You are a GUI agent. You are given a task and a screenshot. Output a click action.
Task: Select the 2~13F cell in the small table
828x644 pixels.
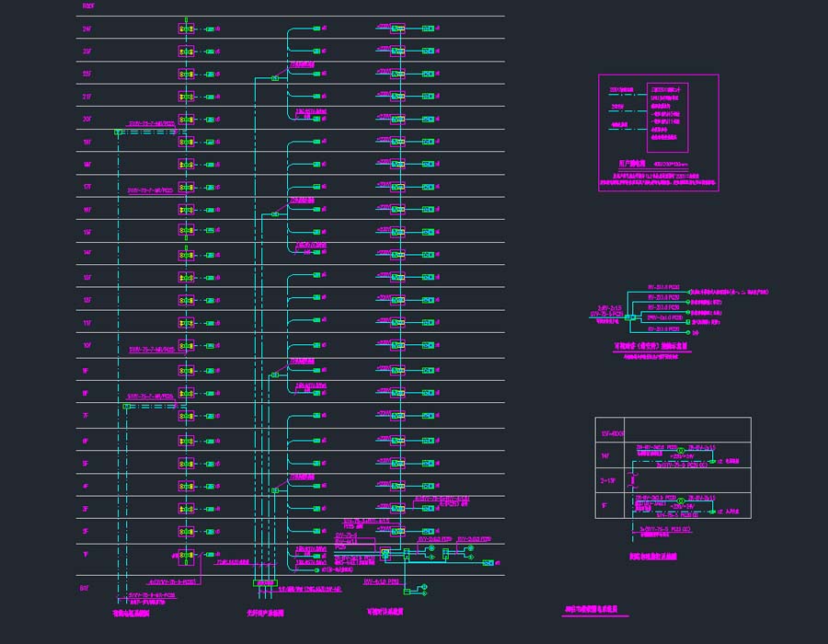[608, 481]
